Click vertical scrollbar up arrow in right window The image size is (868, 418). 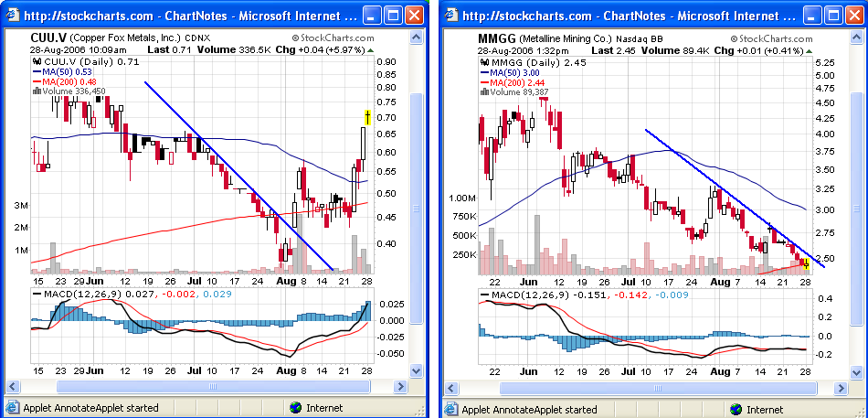[x=857, y=38]
